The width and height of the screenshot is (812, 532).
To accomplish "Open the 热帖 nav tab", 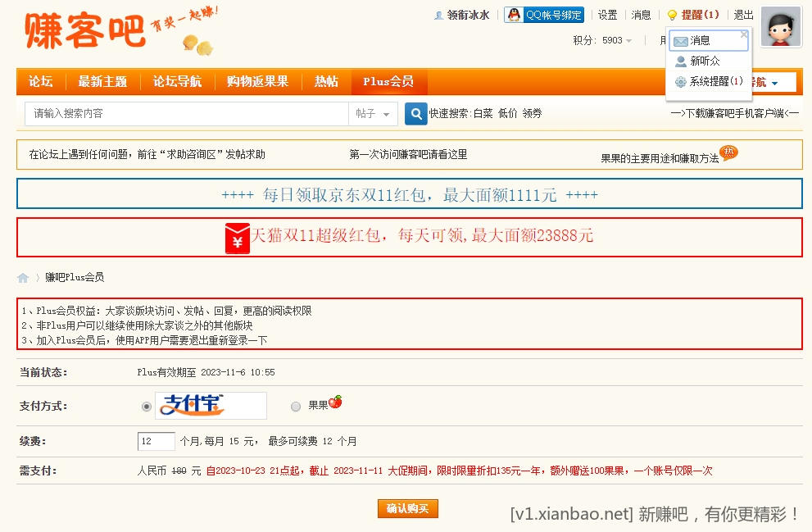I will tap(326, 81).
